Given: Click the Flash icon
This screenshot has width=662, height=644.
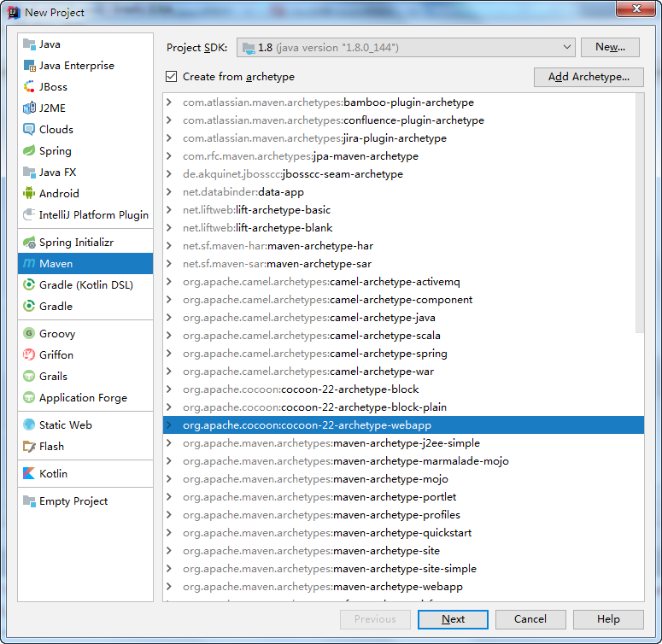Looking at the screenshot, I should [29, 446].
